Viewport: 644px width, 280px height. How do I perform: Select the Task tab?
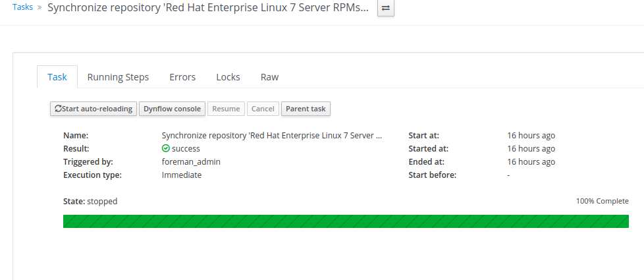(x=57, y=77)
